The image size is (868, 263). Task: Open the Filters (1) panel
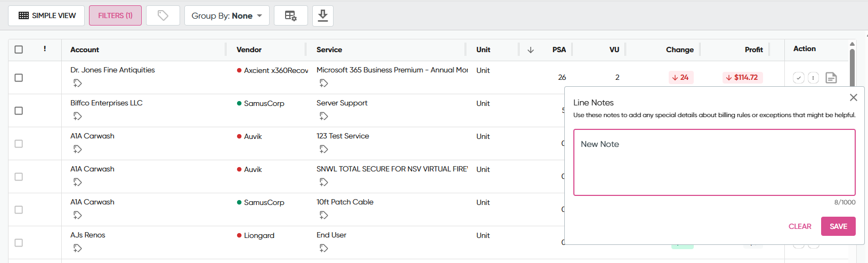(115, 16)
